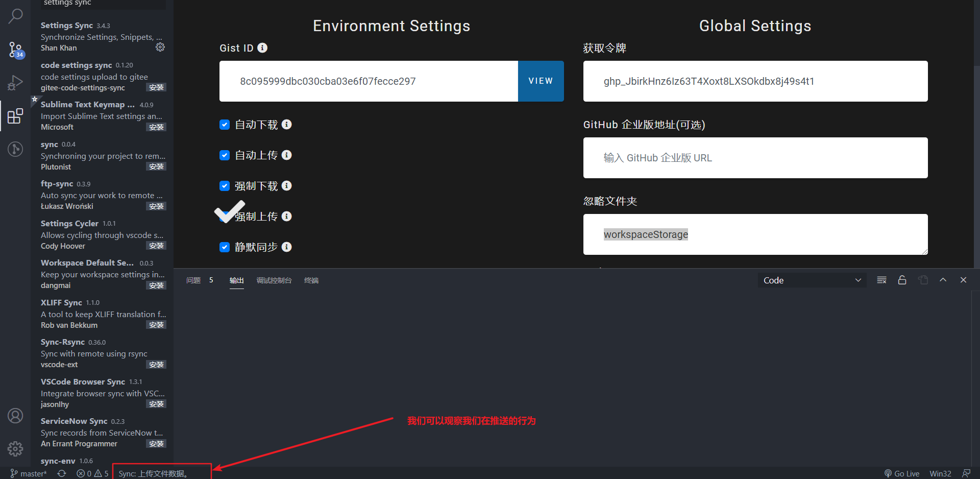Close the bottom panel
Viewport: 980px width, 479px height.
964,280
